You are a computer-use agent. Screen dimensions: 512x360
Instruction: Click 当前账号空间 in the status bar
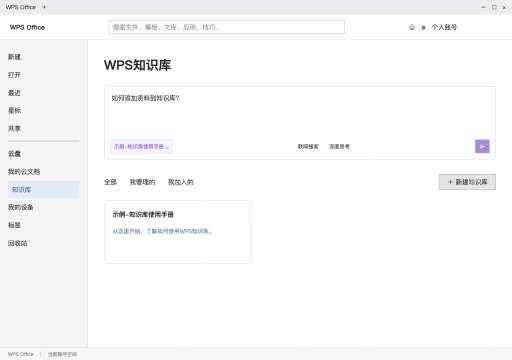click(62, 354)
